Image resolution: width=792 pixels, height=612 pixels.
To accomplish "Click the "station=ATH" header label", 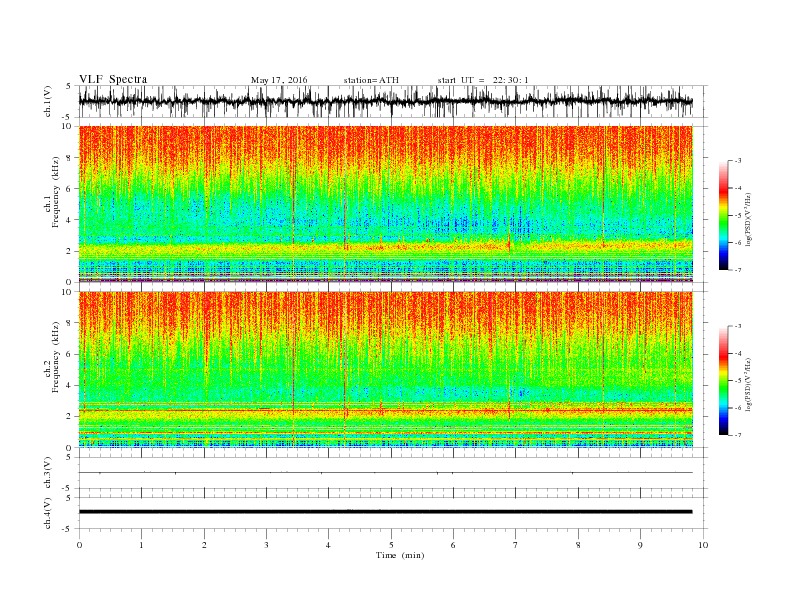I will (371, 80).
